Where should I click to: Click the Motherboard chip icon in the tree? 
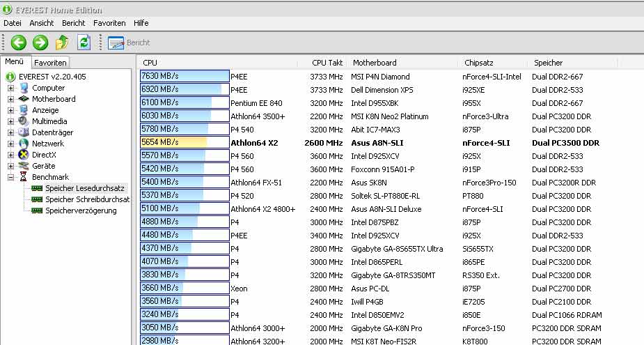pos(24,99)
